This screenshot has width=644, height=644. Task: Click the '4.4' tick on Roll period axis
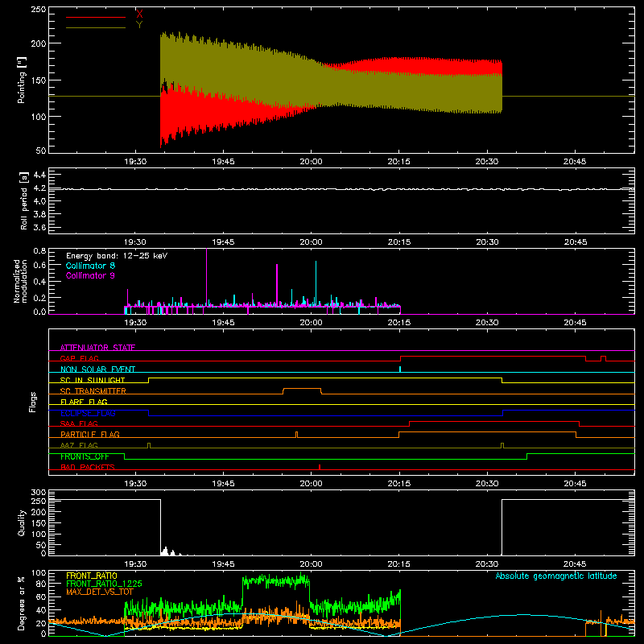[39, 175]
